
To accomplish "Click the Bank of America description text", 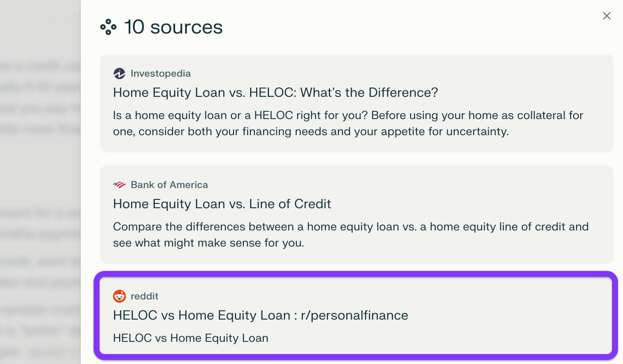I will (350, 235).
